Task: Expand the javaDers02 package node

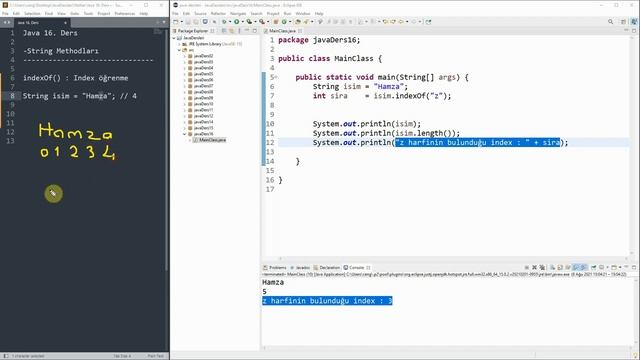Action: click(184, 56)
